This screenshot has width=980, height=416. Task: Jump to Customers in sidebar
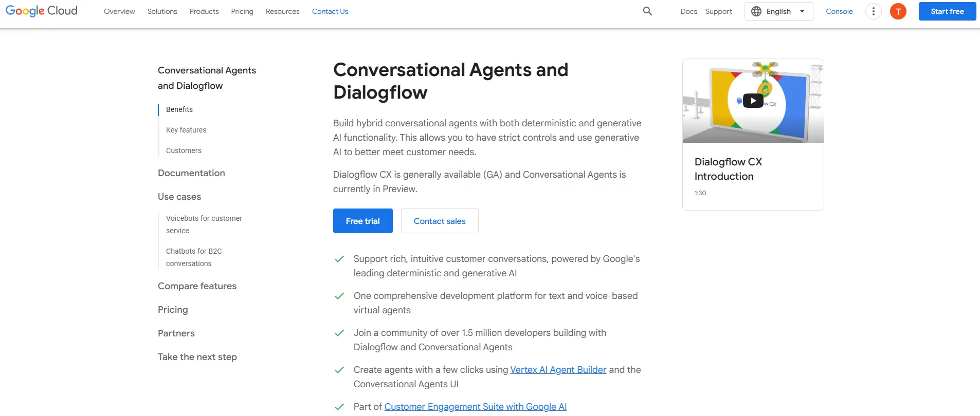coord(184,150)
